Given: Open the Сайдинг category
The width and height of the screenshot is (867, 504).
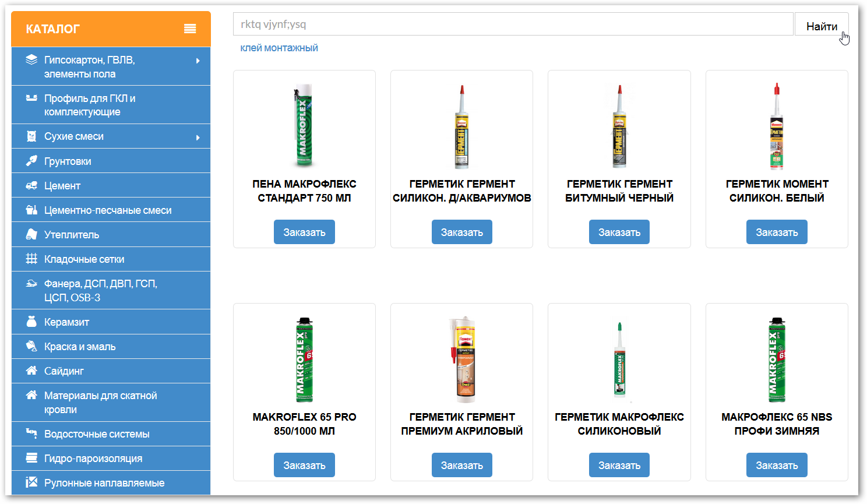Looking at the screenshot, I should point(111,371).
